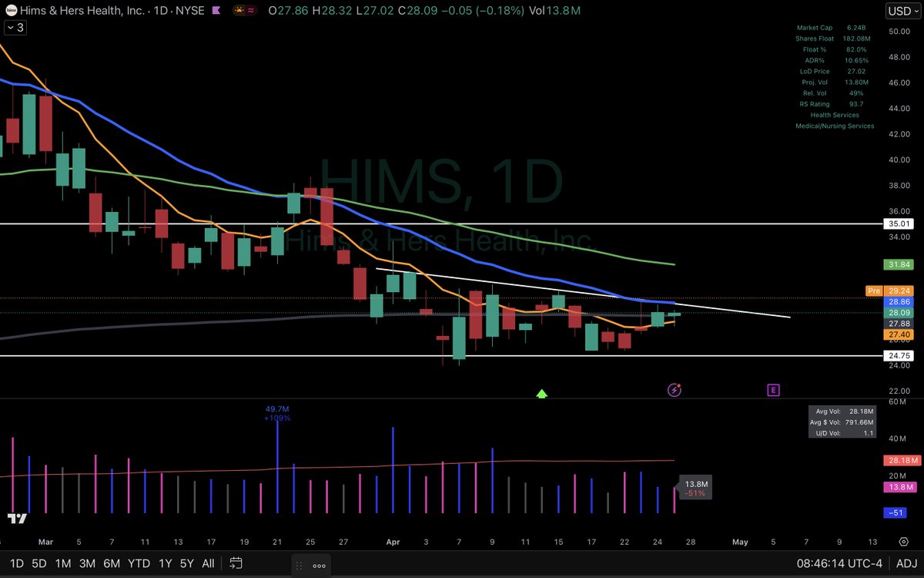This screenshot has width=924, height=578.
Task: Click the green 31.84 moving average label
Action: coord(899,264)
